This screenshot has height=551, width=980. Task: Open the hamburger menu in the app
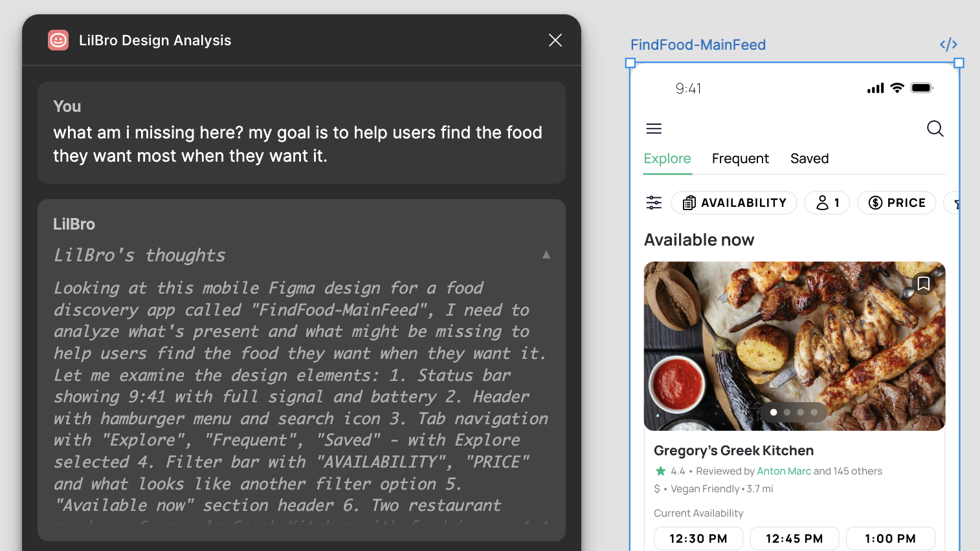pos(654,129)
